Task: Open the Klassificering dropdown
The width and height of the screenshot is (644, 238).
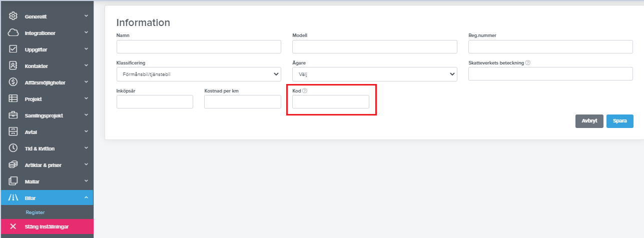Action: [199, 74]
